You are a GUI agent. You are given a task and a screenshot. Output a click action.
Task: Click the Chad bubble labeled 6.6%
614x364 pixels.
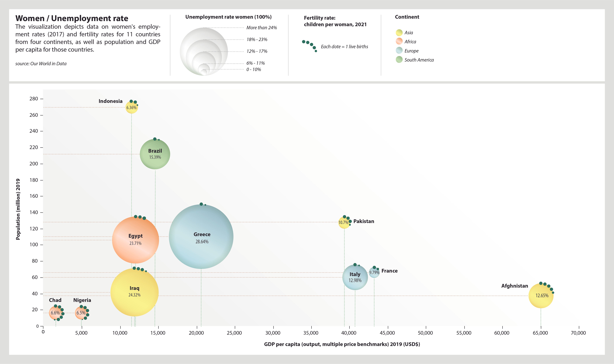coord(55,313)
